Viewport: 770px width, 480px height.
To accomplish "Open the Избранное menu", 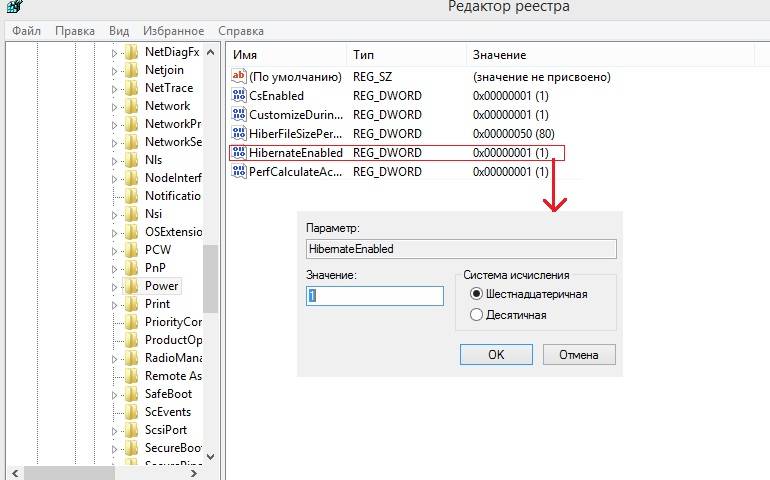I will coord(173,31).
